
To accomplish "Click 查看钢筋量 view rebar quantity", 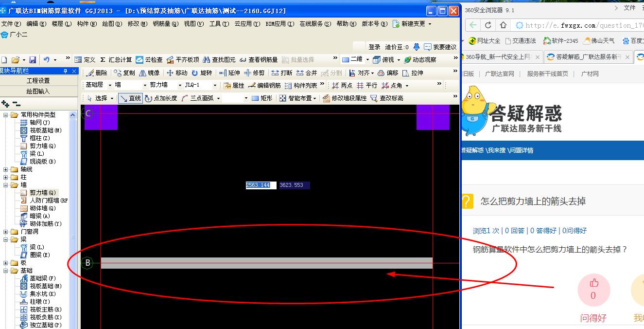I will pyautogui.click(x=259, y=60).
